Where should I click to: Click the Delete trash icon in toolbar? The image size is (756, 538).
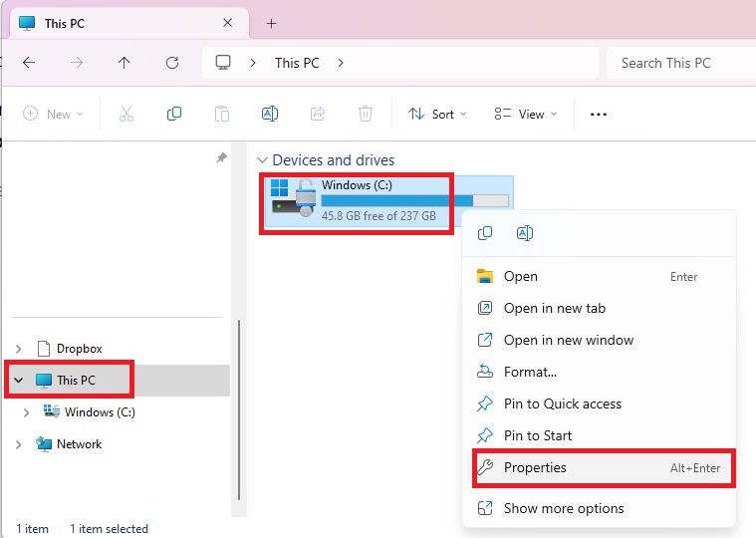(365, 115)
